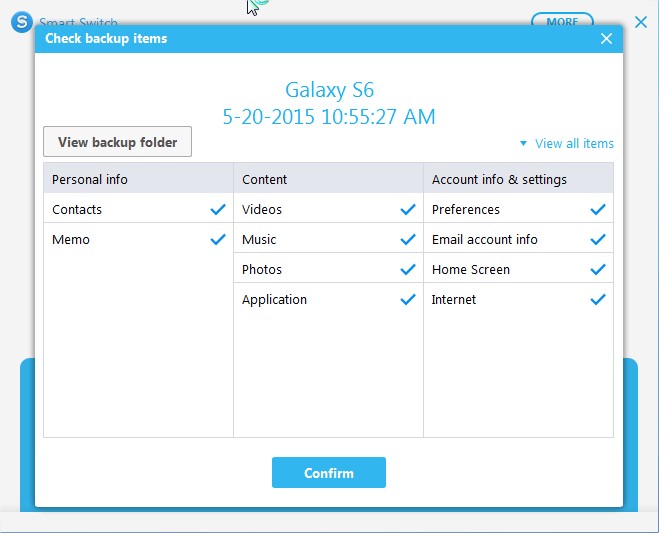659x533 pixels.
Task: Select the Content column header
Action: pyautogui.click(x=328, y=178)
